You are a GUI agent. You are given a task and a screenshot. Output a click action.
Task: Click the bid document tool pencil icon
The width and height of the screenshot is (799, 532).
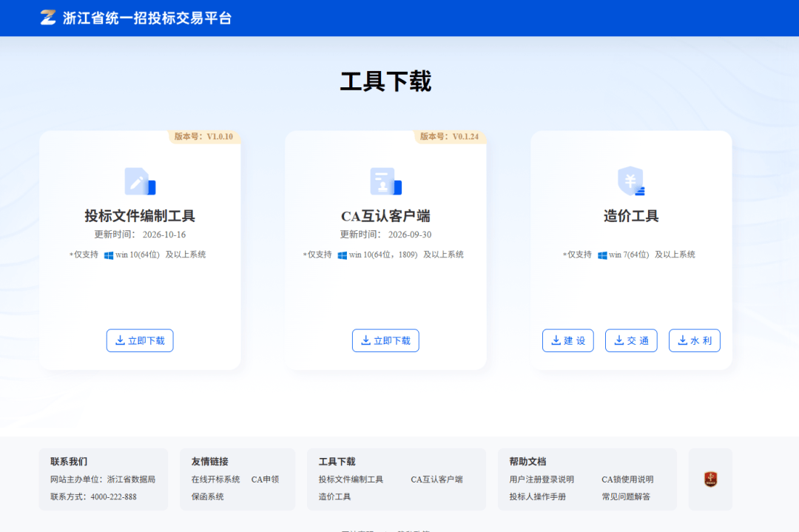point(140,181)
